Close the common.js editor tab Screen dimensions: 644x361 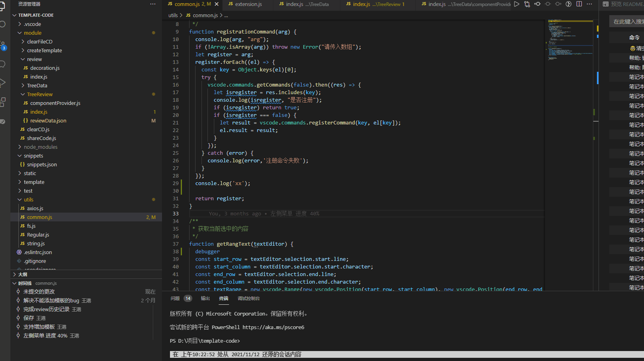[x=217, y=4]
